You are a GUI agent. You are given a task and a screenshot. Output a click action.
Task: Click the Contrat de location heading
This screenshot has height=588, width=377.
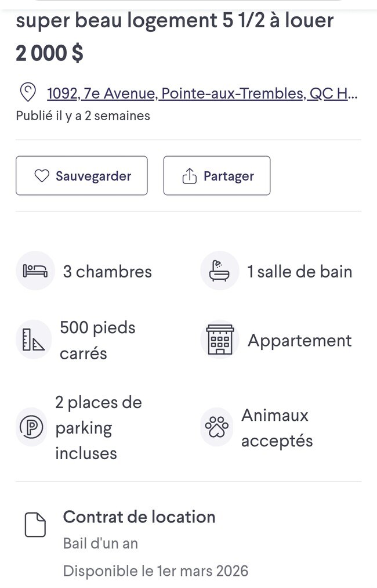click(x=139, y=517)
